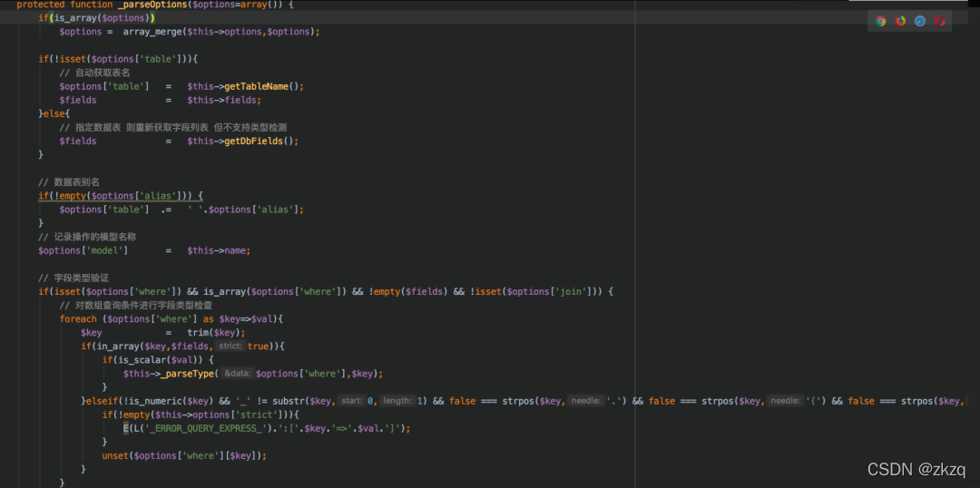
Task: Click the length: parameter hint
Action: [x=397, y=401]
